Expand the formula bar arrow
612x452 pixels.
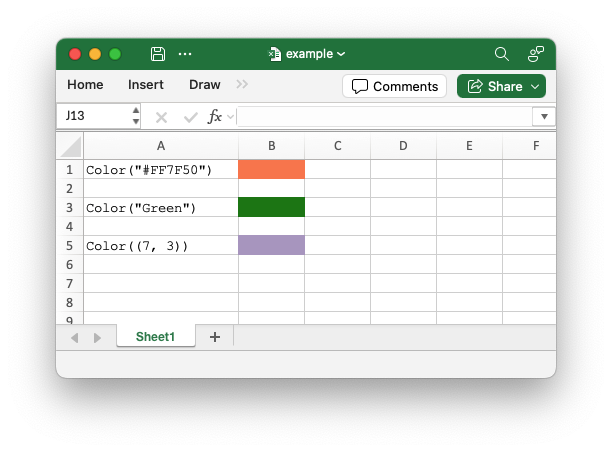(544, 116)
